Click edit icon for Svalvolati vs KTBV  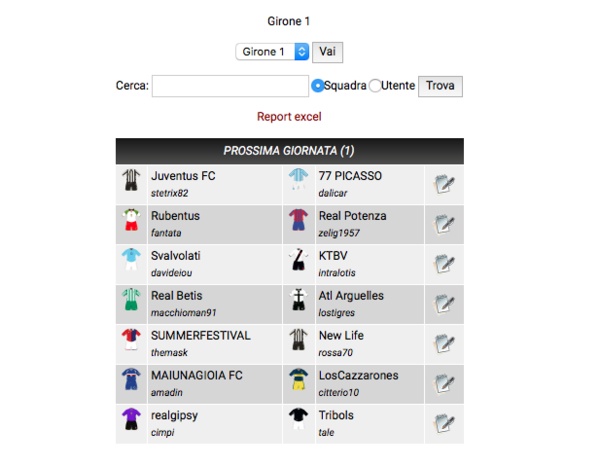444,264
